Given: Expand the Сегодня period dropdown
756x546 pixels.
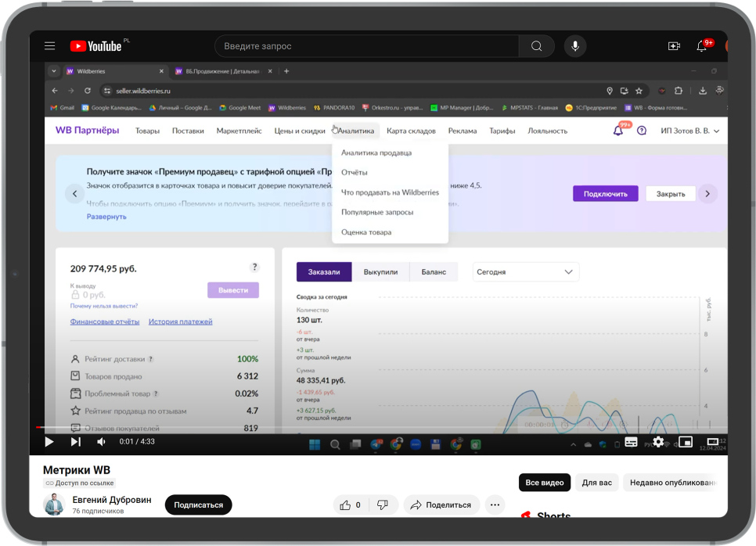Looking at the screenshot, I should 525,272.
